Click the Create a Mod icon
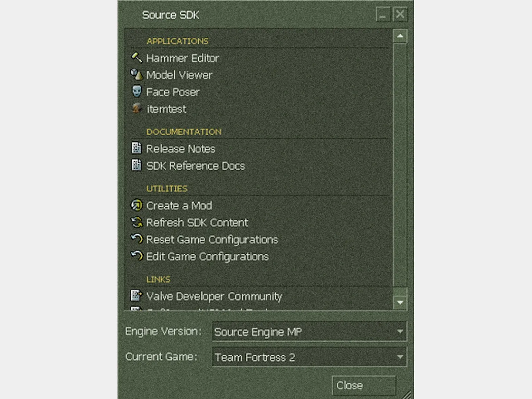 [136, 205]
